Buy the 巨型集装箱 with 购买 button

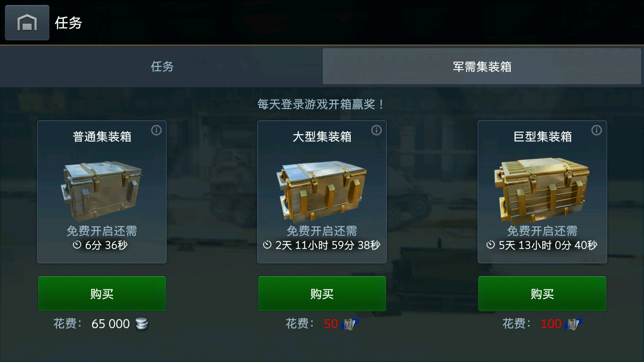pyautogui.click(x=542, y=294)
